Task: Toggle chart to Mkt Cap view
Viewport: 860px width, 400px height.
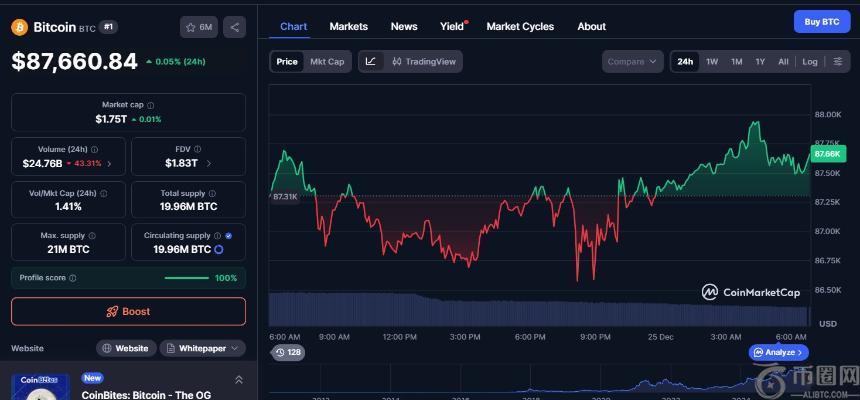Action: click(327, 62)
